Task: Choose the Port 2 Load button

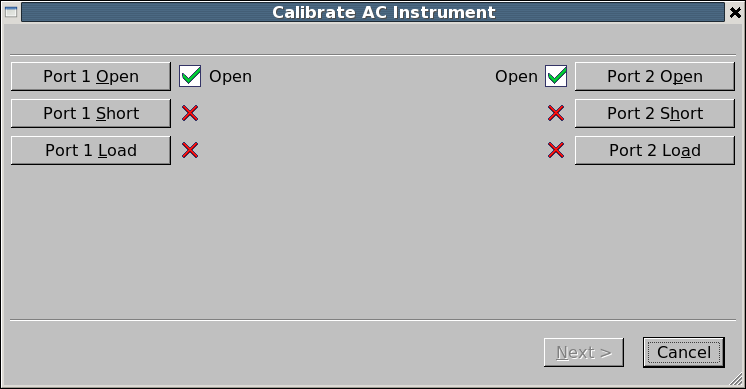Action: pos(655,150)
